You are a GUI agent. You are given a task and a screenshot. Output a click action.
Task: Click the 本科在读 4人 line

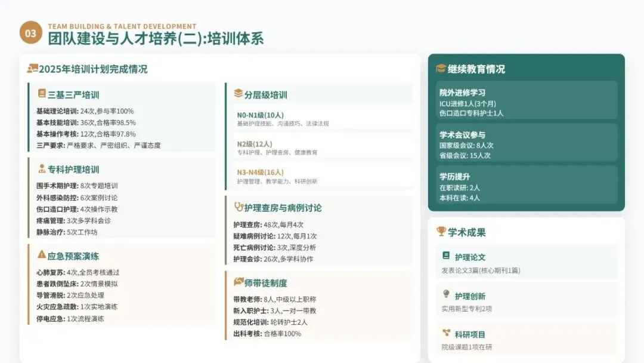tap(460, 198)
